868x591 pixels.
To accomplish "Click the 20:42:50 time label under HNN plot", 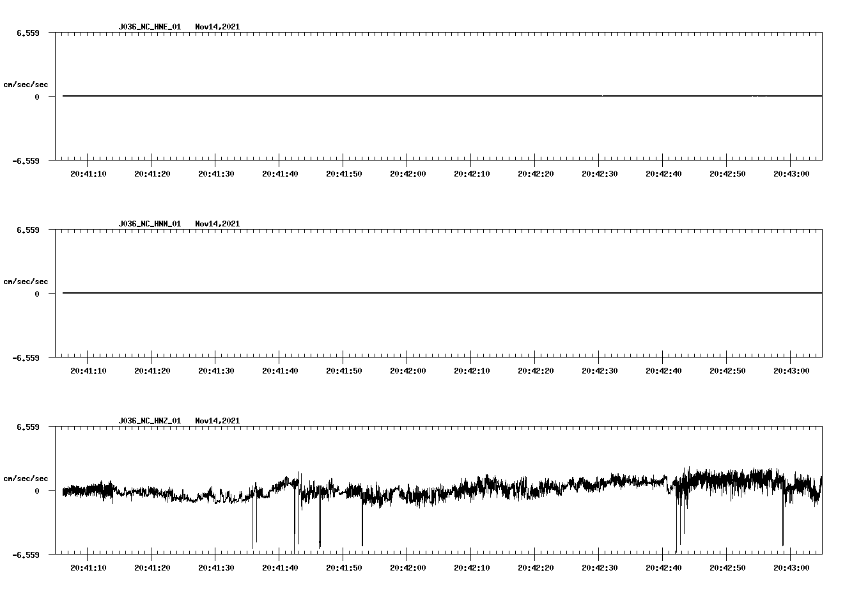I will (727, 371).
